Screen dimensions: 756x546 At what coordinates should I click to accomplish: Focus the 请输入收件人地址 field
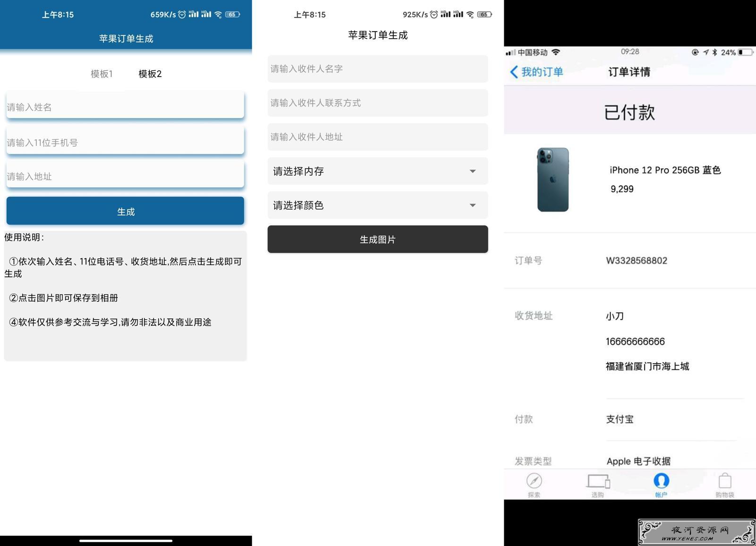click(x=378, y=137)
